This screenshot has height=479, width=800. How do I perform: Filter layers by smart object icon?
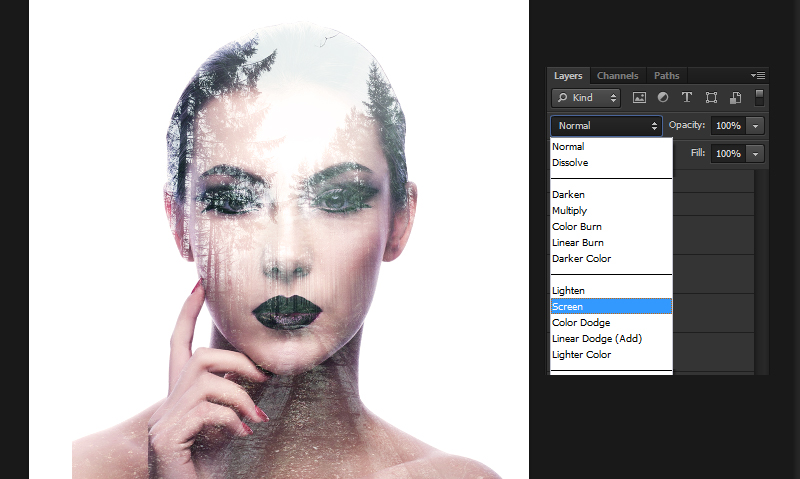tap(735, 98)
